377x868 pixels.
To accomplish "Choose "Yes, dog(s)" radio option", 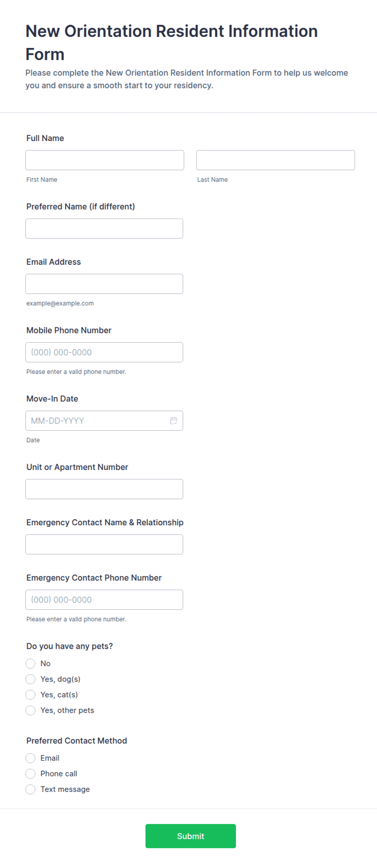I will click(30, 679).
